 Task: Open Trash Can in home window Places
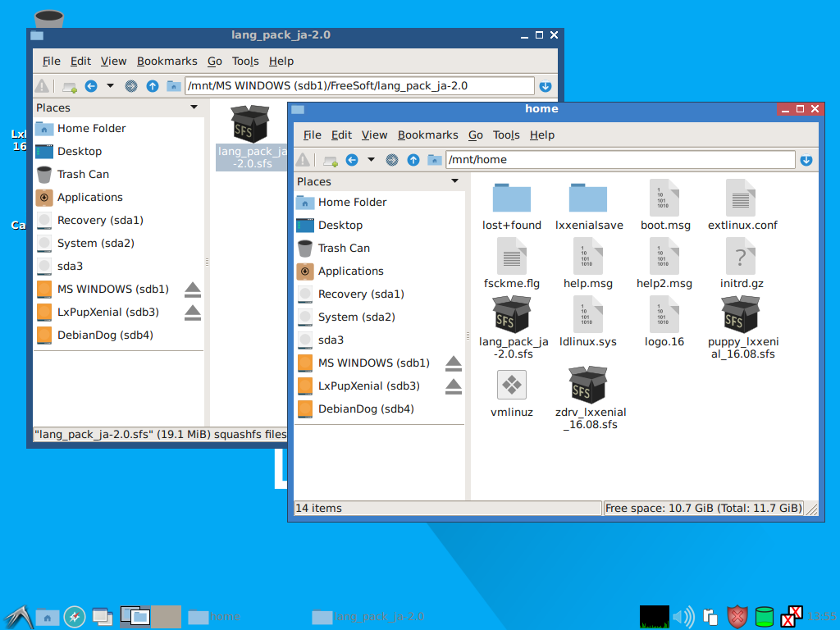click(379, 249)
